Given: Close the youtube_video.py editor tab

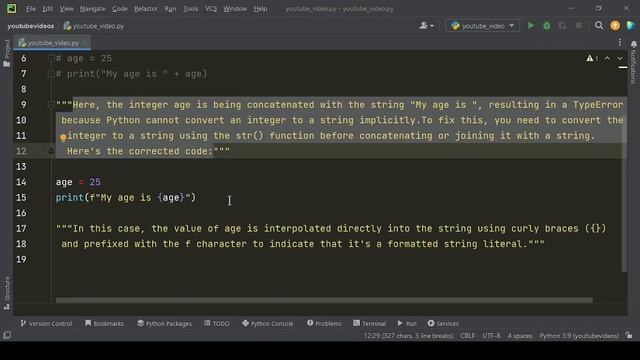Looking at the screenshot, I should pos(85,42).
